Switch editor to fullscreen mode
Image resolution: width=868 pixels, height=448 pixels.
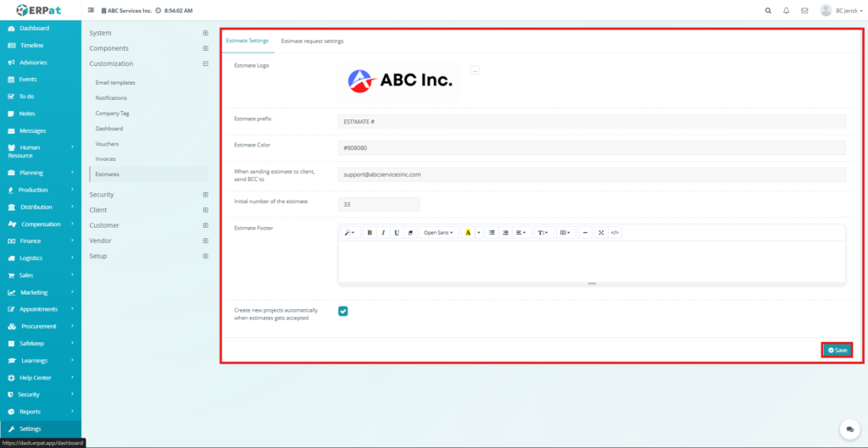coord(601,232)
